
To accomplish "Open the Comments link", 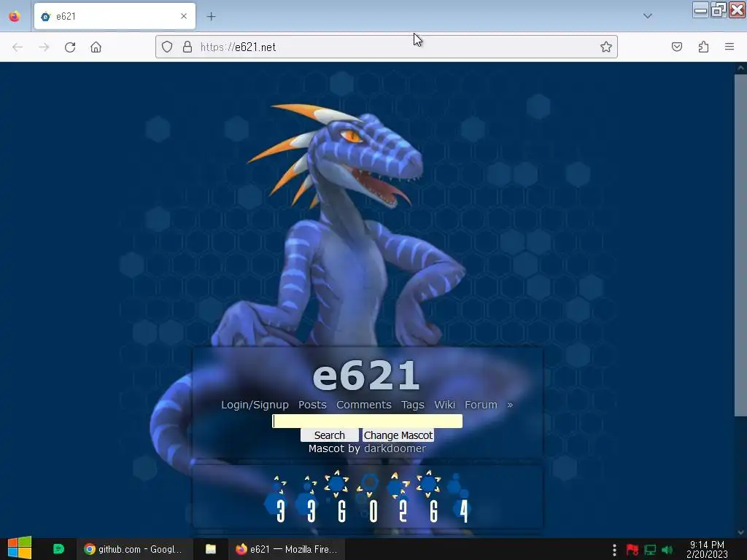I will pos(364,405).
